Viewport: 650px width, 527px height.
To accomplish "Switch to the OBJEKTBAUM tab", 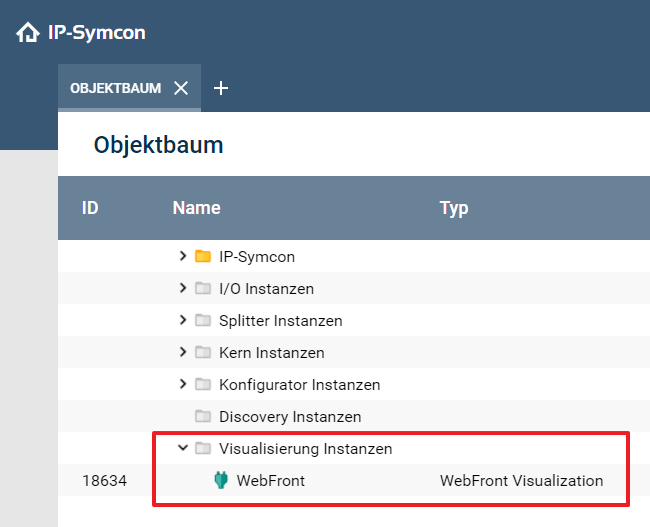I will [x=115, y=88].
